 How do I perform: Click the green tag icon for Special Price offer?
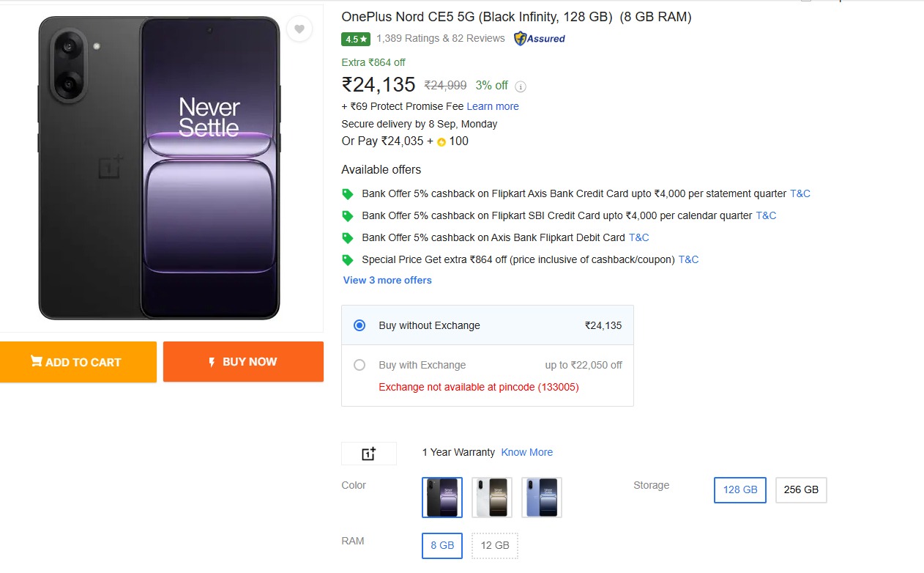tap(348, 259)
